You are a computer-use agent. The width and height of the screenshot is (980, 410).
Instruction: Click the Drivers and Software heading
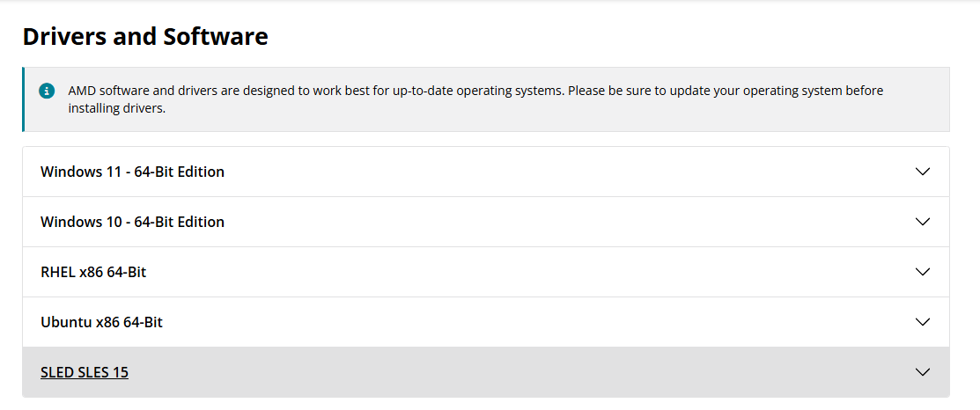click(x=145, y=37)
